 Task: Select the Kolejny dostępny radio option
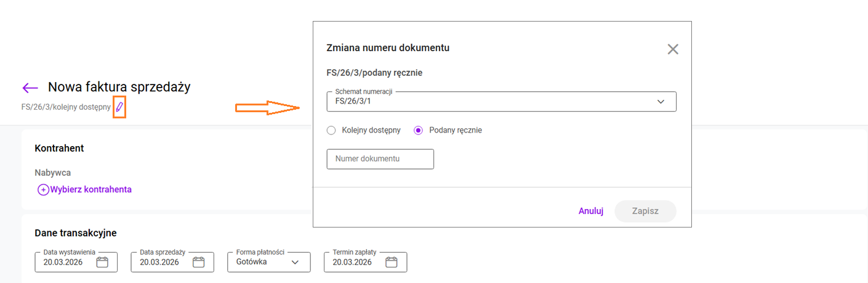pyautogui.click(x=331, y=130)
